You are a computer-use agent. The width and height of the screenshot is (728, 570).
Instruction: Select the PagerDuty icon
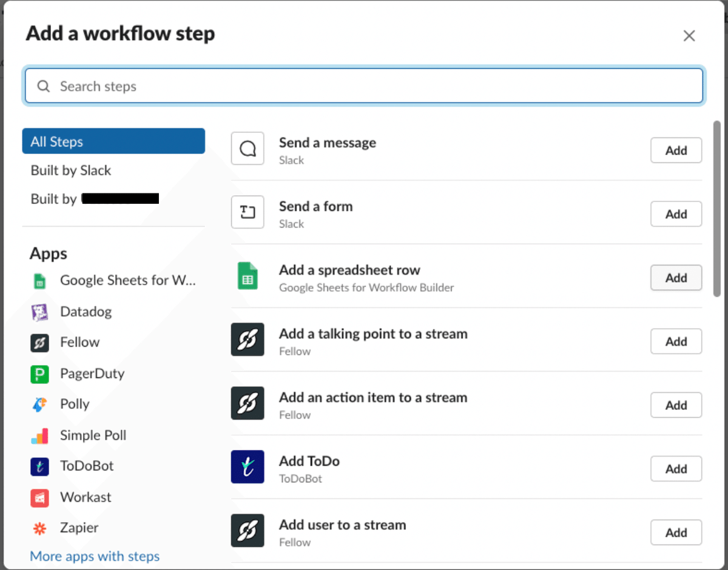coord(40,374)
